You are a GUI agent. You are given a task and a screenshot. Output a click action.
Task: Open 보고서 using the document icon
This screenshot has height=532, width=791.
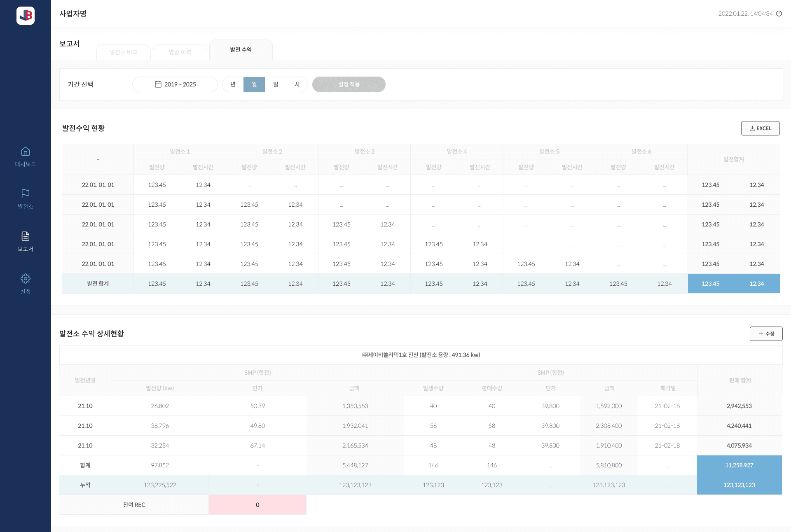click(x=26, y=237)
